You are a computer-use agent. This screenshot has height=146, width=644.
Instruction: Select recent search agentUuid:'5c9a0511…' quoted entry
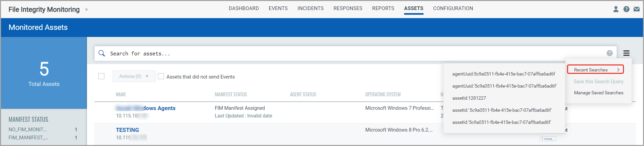[x=504, y=86]
